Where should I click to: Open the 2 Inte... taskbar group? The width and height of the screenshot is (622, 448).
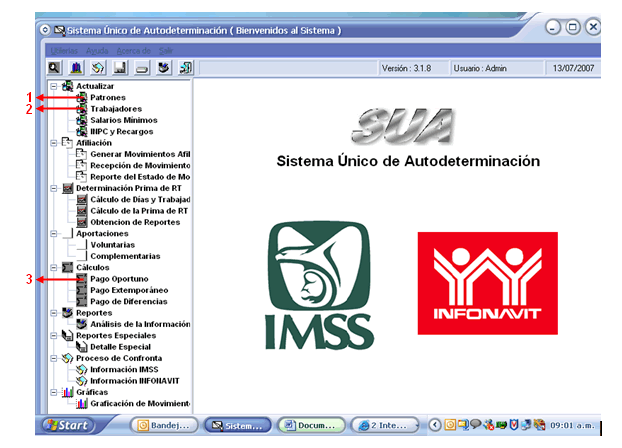coord(385,425)
